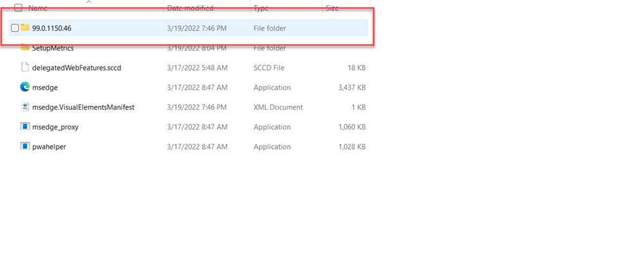This screenshot has height=258, width=644.
Task: Click the SetupMetrics folder icon
Action: click(x=25, y=47)
